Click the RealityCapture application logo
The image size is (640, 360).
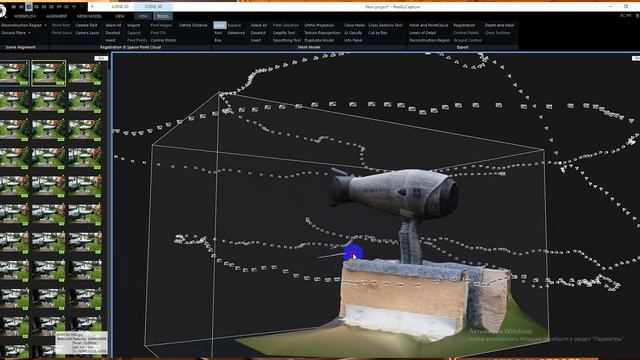[2, 11]
